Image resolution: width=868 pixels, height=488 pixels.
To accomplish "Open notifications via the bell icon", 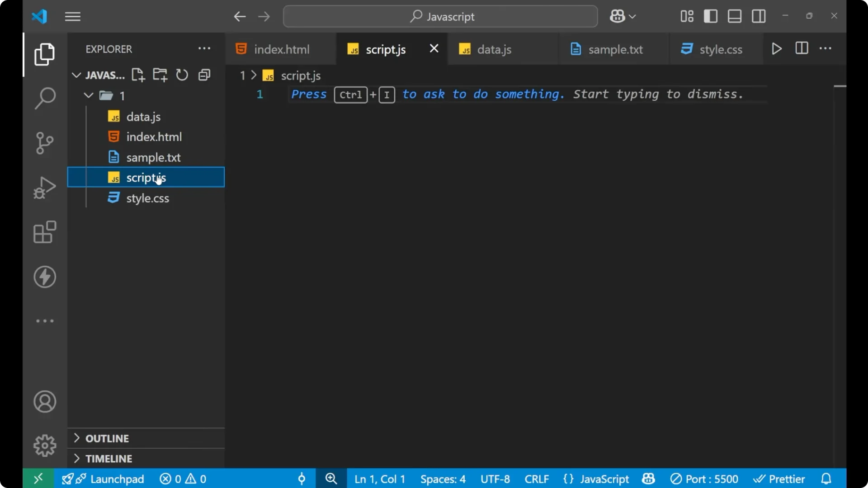I will [826, 479].
